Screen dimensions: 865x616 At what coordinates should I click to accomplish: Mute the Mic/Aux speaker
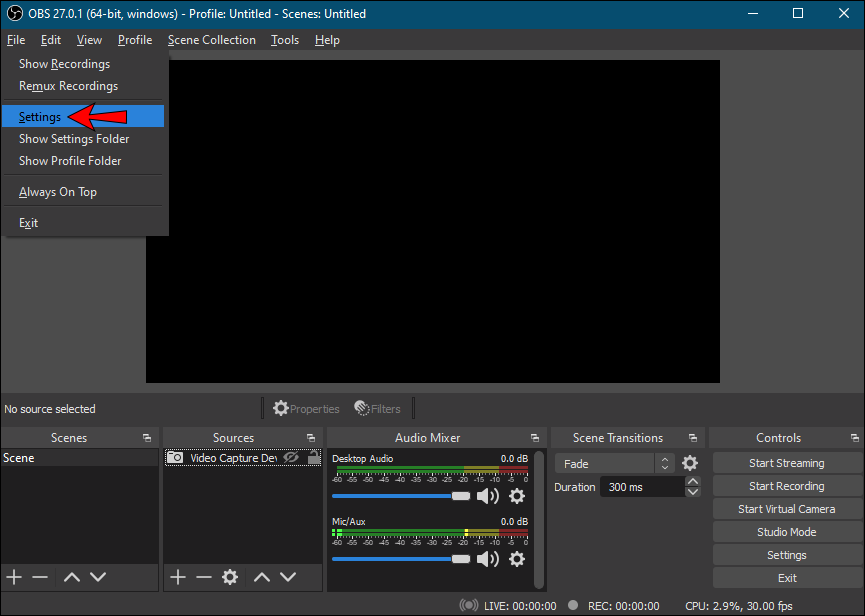pos(488,559)
